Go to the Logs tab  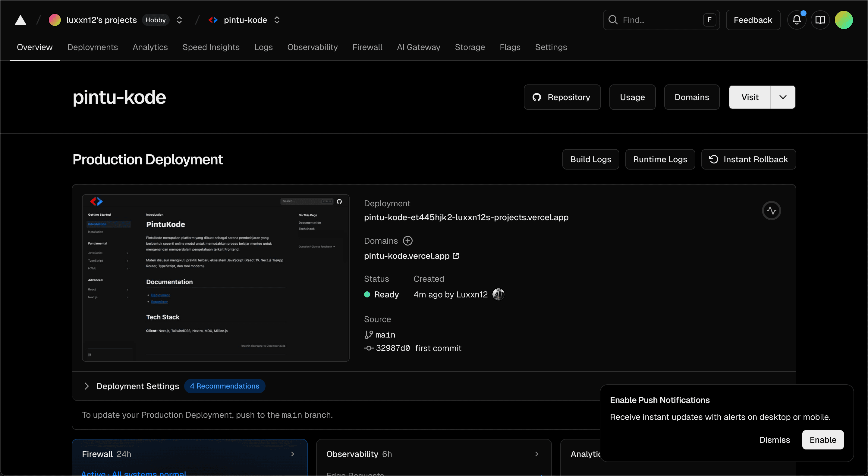(x=263, y=47)
